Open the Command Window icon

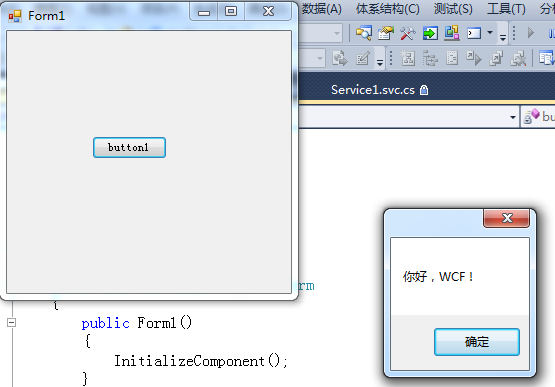(474, 33)
